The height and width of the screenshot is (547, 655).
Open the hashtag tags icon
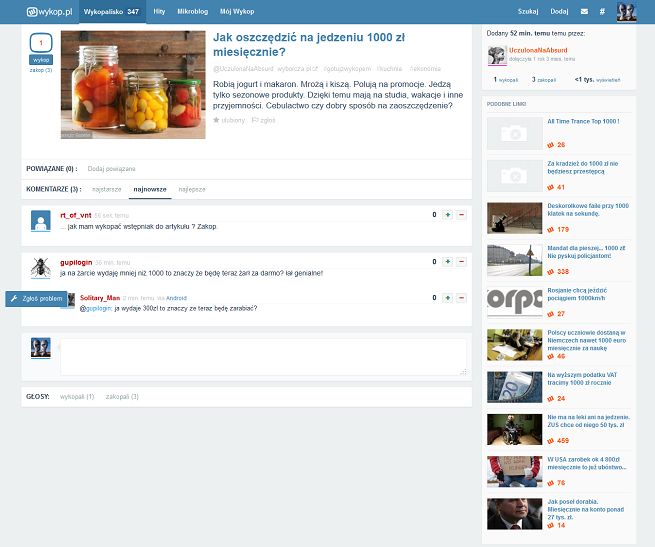tap(602, 12)
